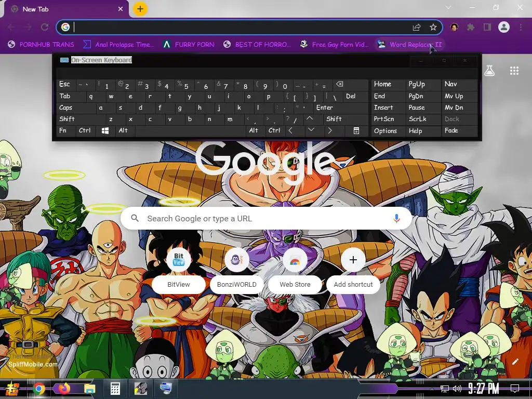The image size is (532, 399).
Task: Open Chrome's side panel
Action: coord(487,27)
